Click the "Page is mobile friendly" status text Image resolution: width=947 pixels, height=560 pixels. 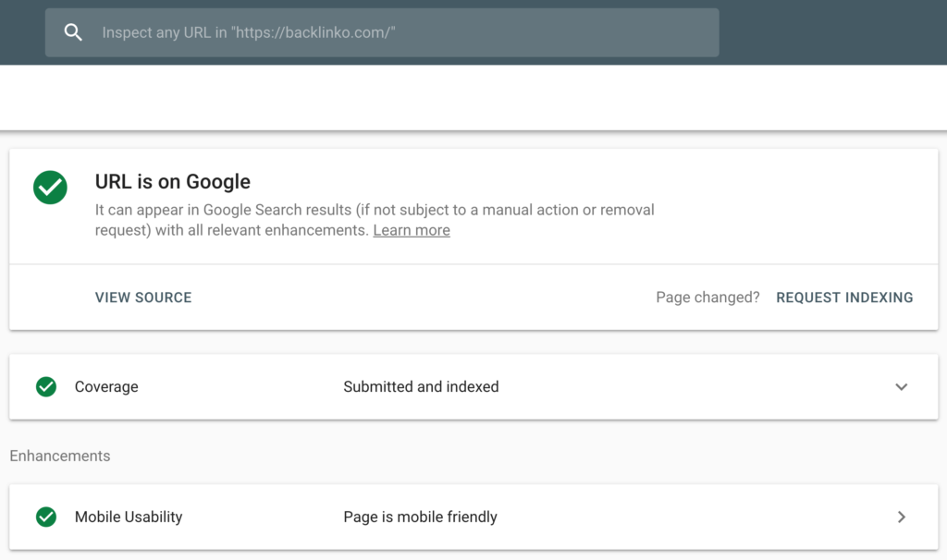[x=420, y=517]
